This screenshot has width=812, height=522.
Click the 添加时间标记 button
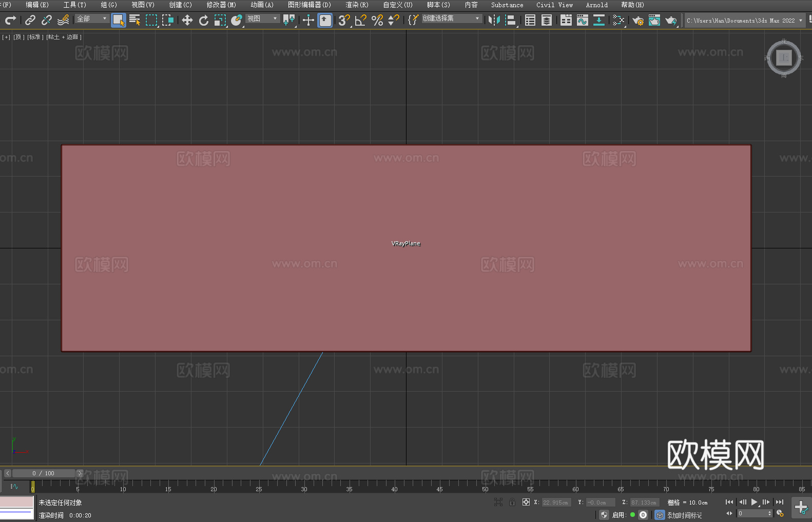684,515
